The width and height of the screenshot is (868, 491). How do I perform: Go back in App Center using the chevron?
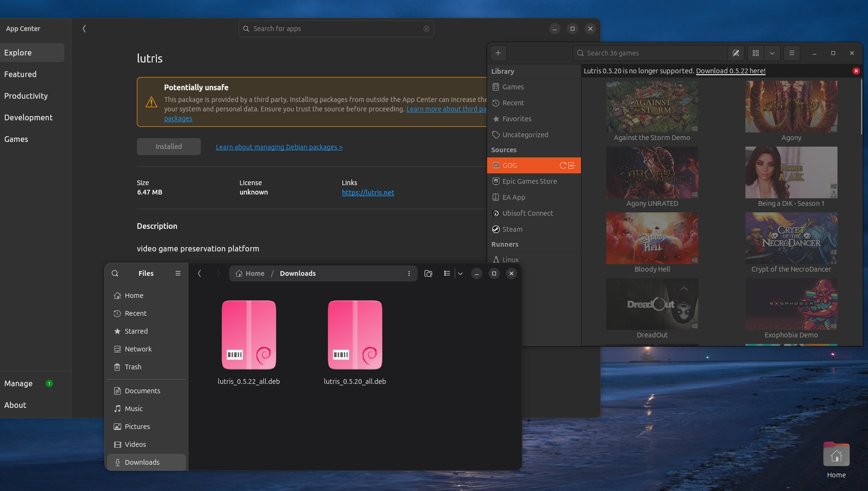pos(84,29)
